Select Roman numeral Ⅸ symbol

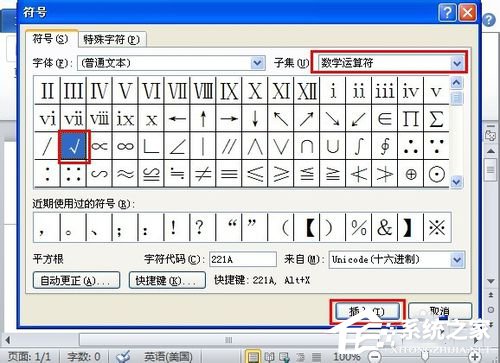tap(229, 91)
